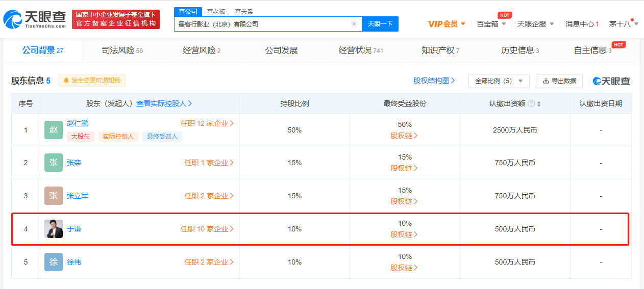Click help icon next to 认缴出资额
Screen dimensions: 644x289
pos(531,103)
